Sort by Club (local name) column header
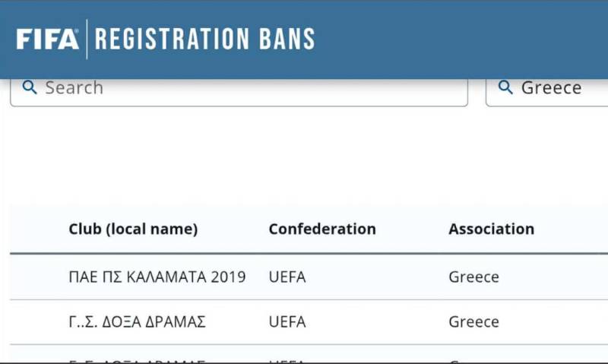 coord(133,229)
